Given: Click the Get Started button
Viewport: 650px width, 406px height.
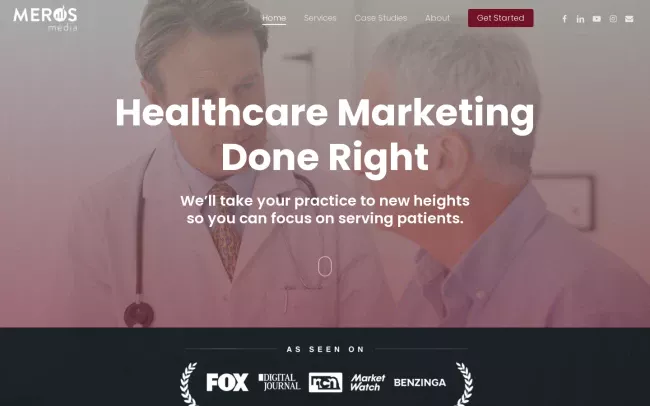Looking at the screenshot, I should click(500, 18).
